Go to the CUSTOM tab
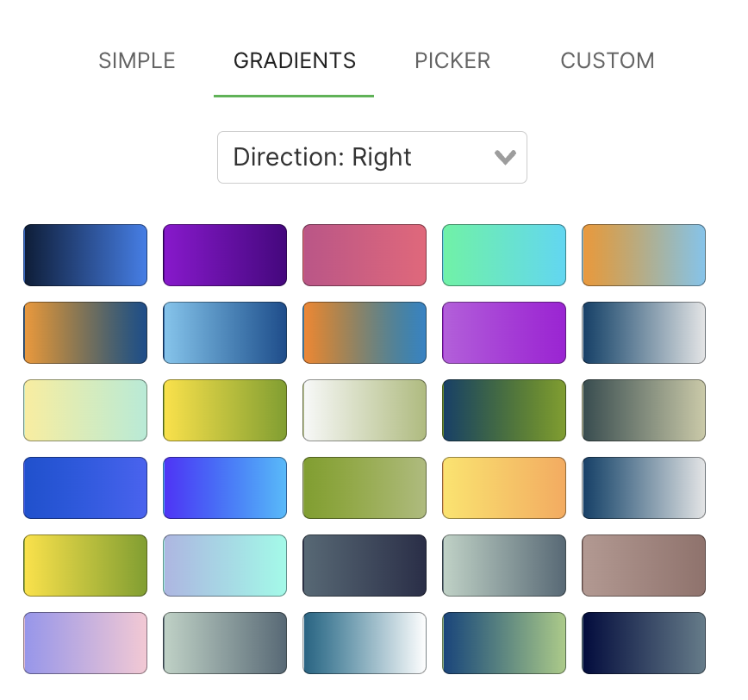 pos(608,61)
